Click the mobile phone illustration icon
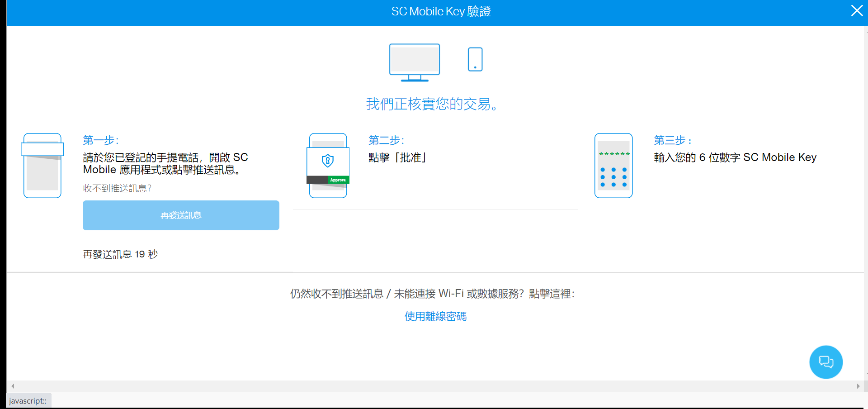 [x=475, y=59]
